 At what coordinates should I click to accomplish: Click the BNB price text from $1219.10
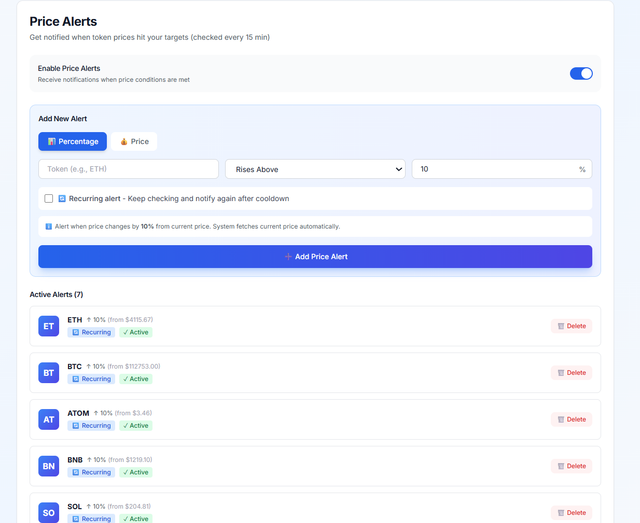(x=130, y=460)
